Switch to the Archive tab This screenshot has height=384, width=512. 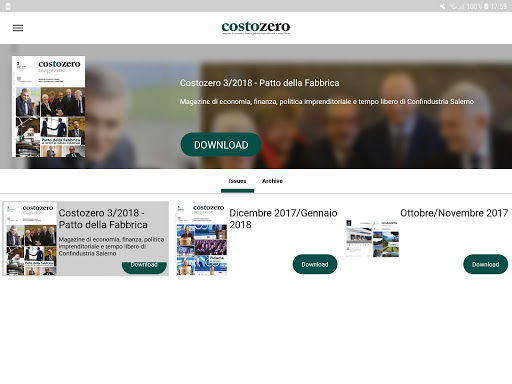(x=272, y=181)
